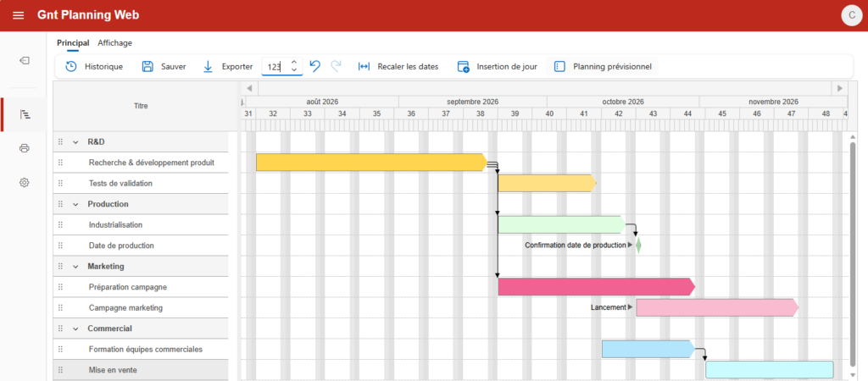Click the redo arrow icon
The height and width of the screenshot is (381, 868).
point(336,66)
